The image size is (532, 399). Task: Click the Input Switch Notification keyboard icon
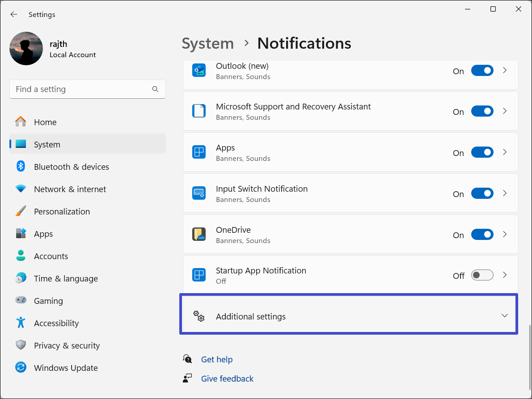tap(199, 193)
